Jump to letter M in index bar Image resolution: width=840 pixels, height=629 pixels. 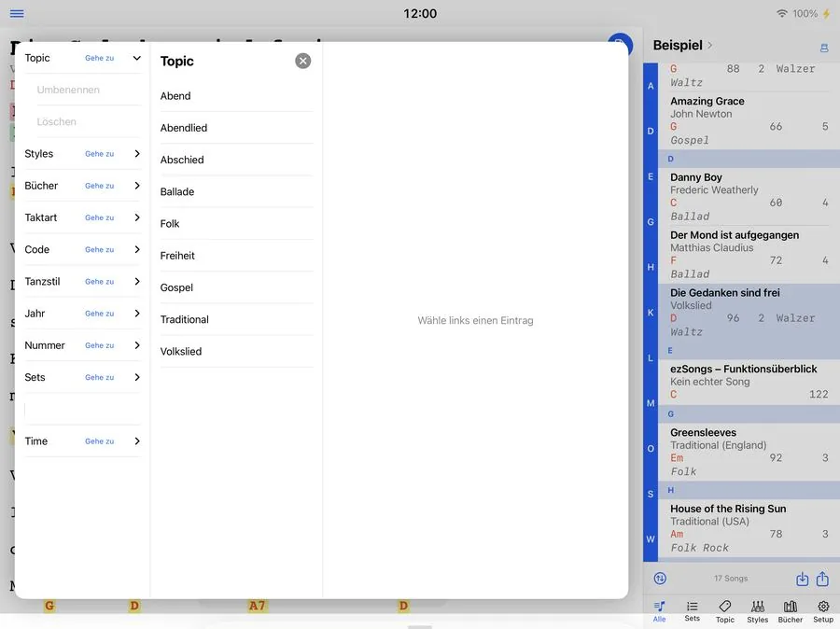[651, 403]
